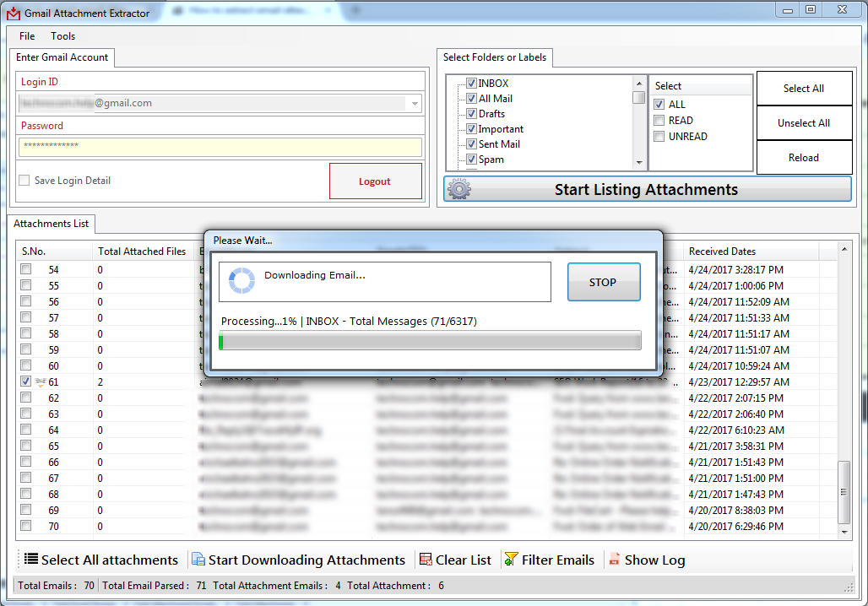Check the row 54 checkbox
Image resolution: width=868 pixels, height=606 pixels.
click(26, 269)
